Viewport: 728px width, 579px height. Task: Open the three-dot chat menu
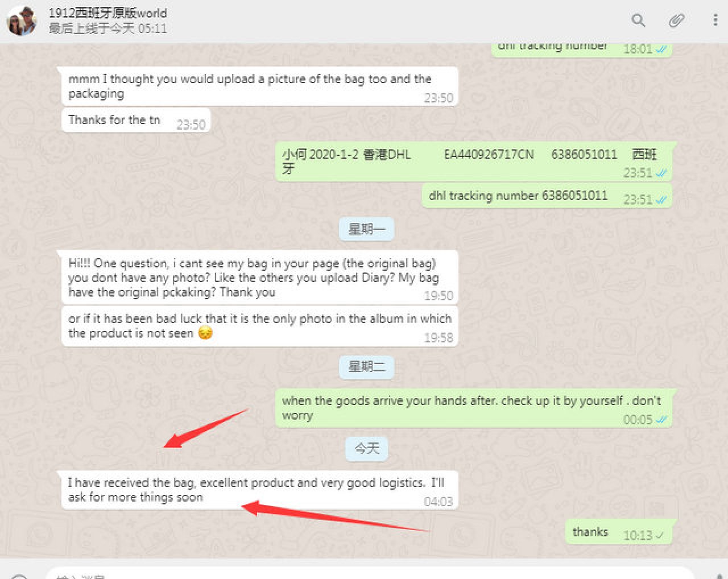click(x=715, y=20)
